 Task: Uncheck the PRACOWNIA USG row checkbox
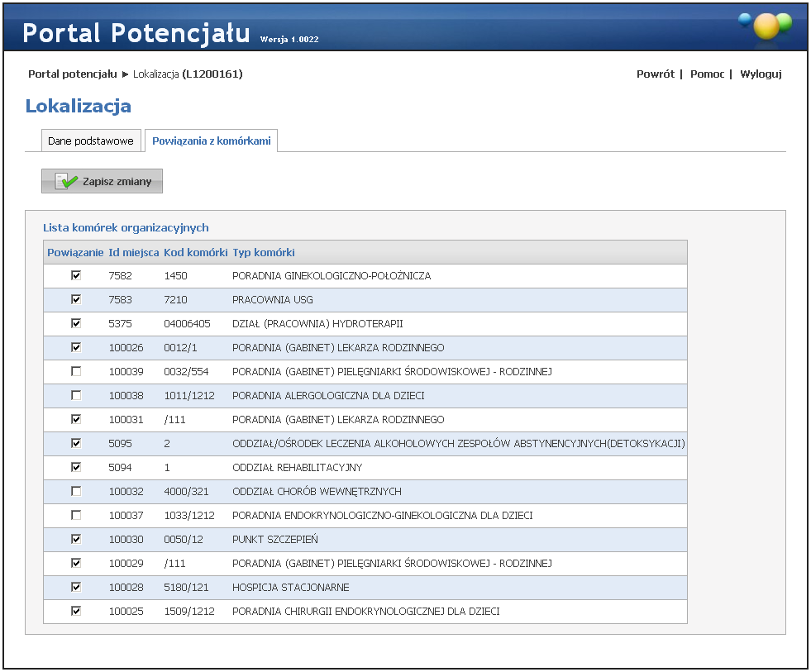coord(76,299)
